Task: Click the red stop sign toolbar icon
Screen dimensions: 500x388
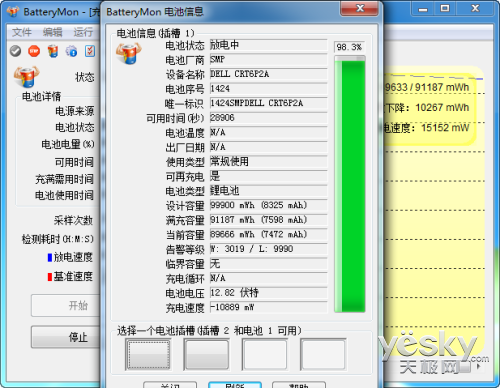Action: pos(34,51)
